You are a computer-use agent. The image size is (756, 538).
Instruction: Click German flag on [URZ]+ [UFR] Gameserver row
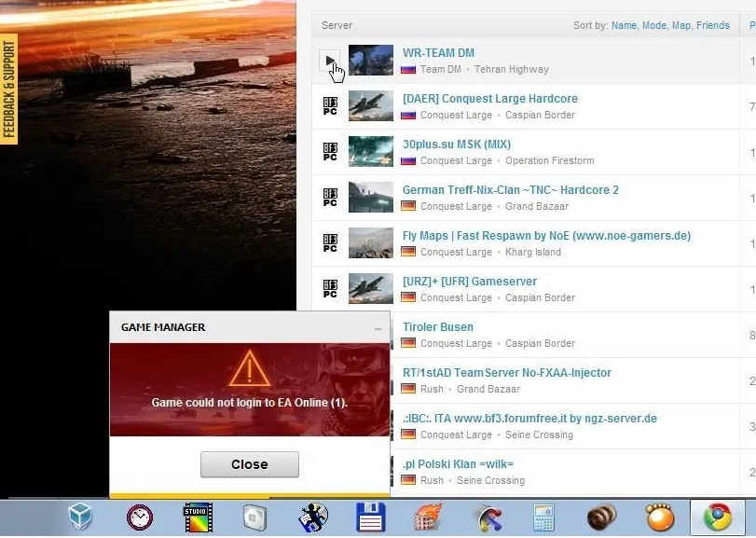[x=408, y=297]
